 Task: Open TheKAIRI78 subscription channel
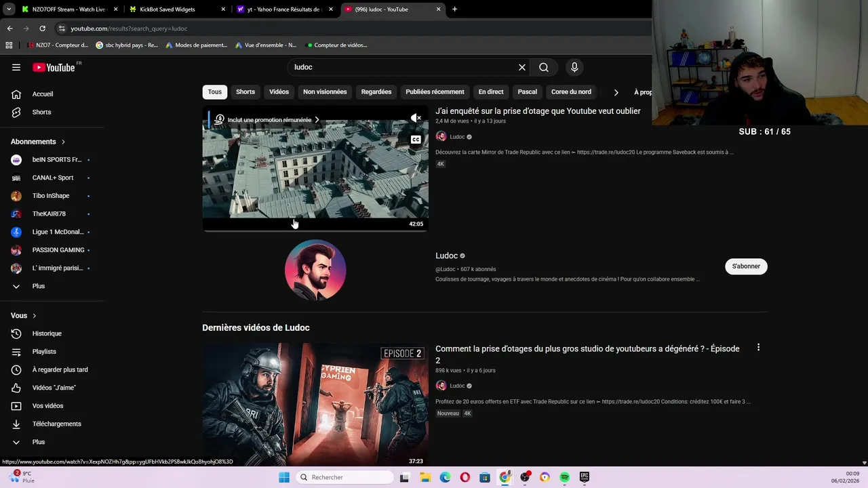click(x=50, y=213)
